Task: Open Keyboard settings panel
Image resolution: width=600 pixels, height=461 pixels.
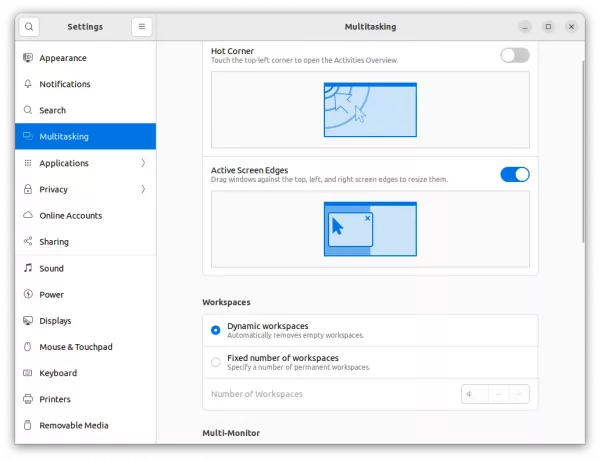Action: click(x=85, y=373)
